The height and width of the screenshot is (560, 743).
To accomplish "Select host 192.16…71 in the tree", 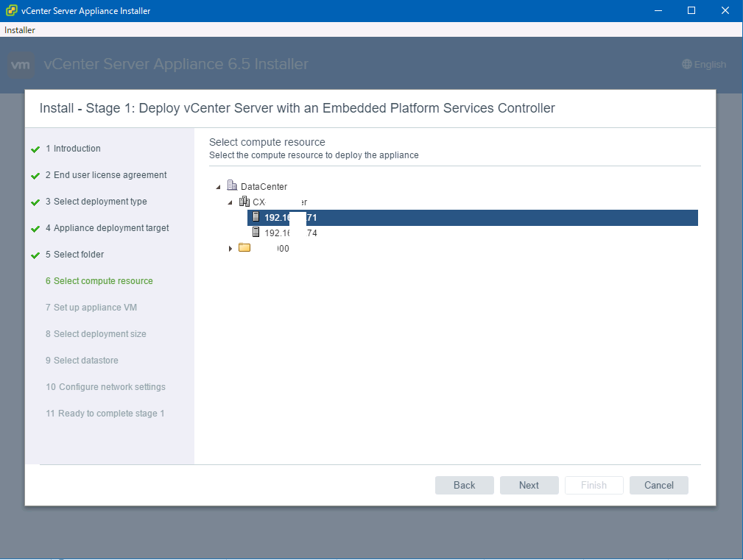I will point(473,218).
